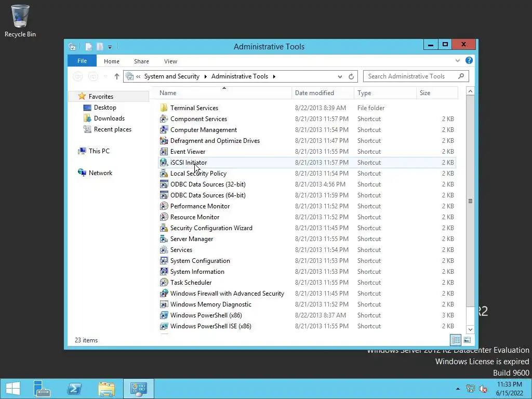
Task: Select the Event Viewer shortcut icon
Action: (x=164, y=151)
